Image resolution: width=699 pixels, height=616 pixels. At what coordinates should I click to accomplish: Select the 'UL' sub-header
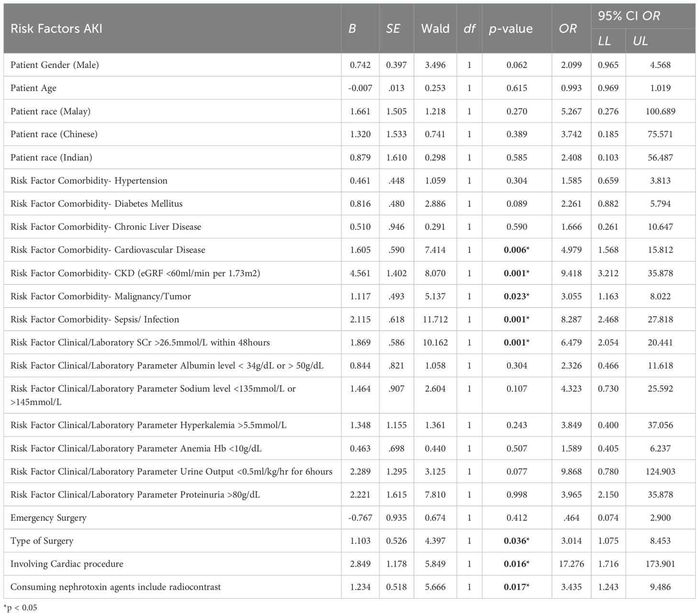[x=640, y=41]
